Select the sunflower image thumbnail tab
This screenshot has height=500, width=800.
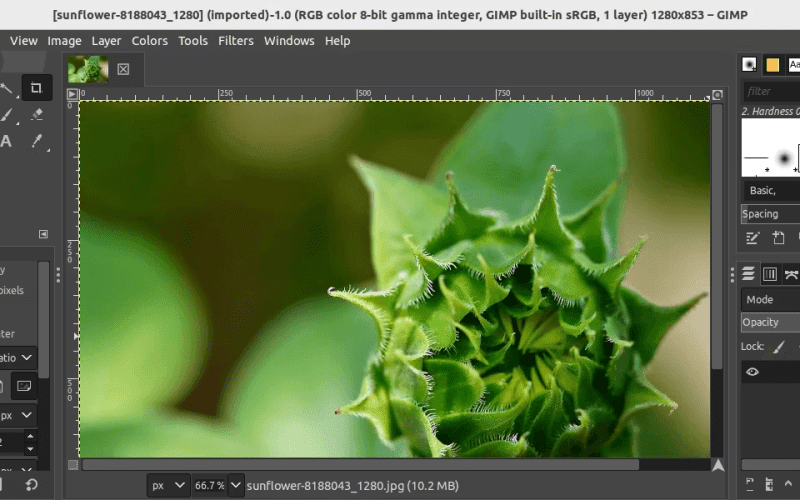click(88, 69)
